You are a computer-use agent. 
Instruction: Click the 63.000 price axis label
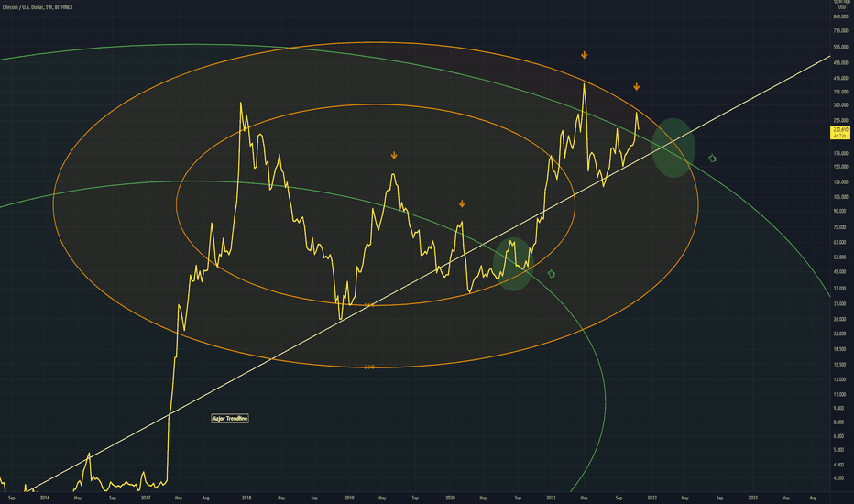tap(841, 243)
